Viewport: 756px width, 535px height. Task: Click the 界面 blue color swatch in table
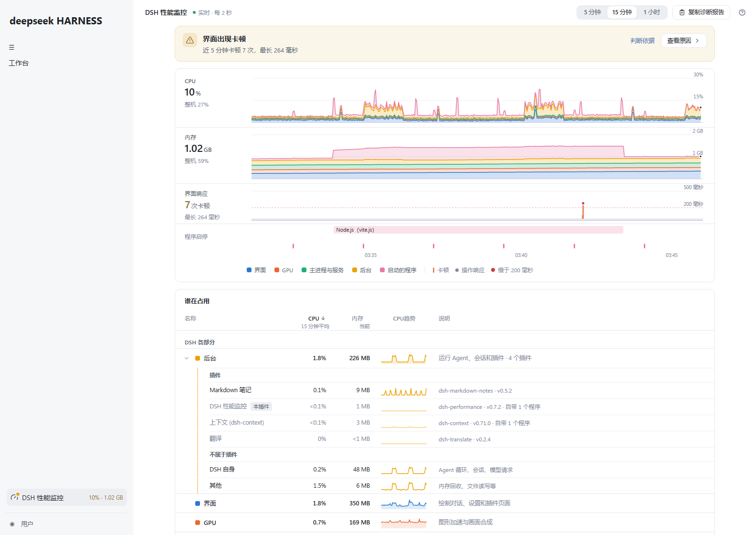198,503
